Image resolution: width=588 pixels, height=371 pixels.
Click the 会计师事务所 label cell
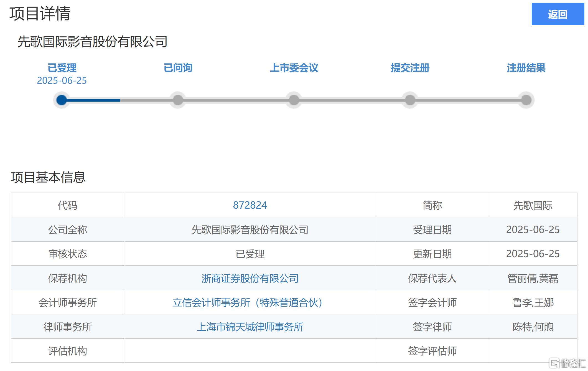pyautogui.click(x=67, y=302)
